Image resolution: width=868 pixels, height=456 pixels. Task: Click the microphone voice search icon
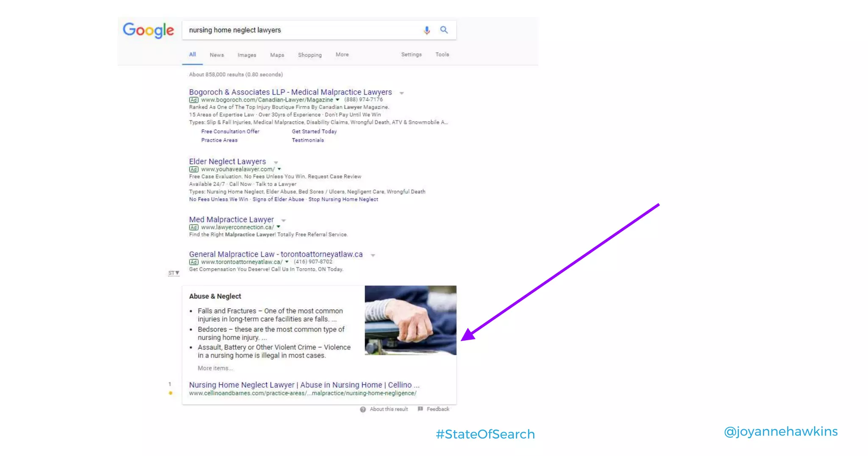427,30
